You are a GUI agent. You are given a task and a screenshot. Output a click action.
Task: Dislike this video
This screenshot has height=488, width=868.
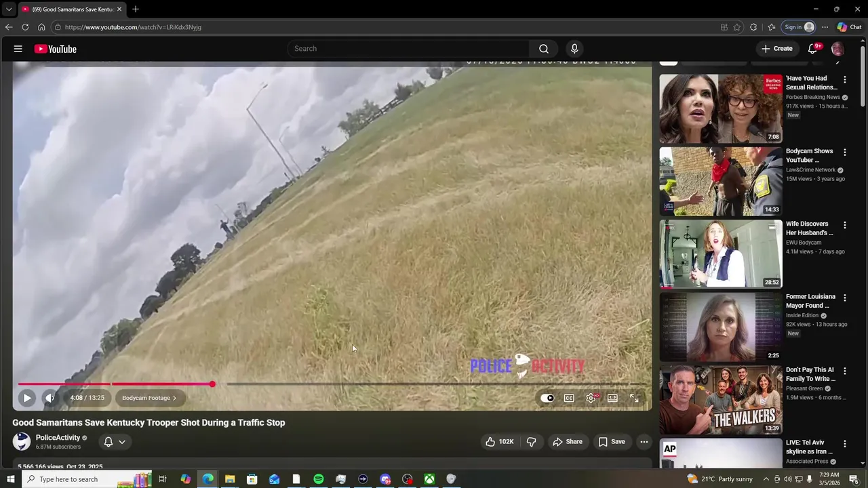point(532,442)
